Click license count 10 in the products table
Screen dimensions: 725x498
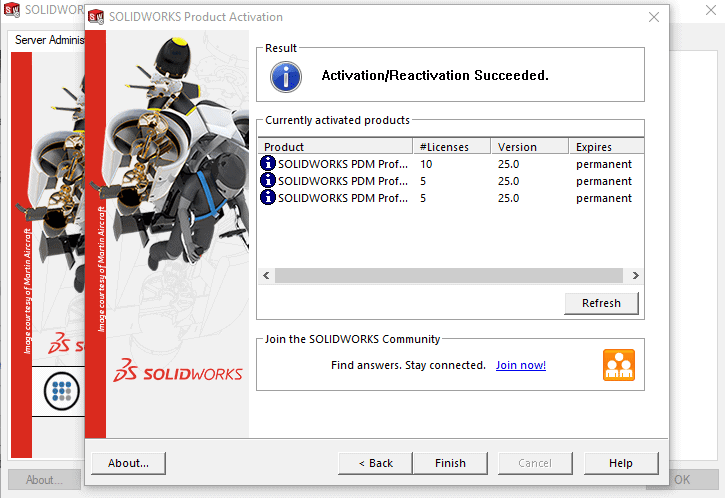tap(426, 164)
